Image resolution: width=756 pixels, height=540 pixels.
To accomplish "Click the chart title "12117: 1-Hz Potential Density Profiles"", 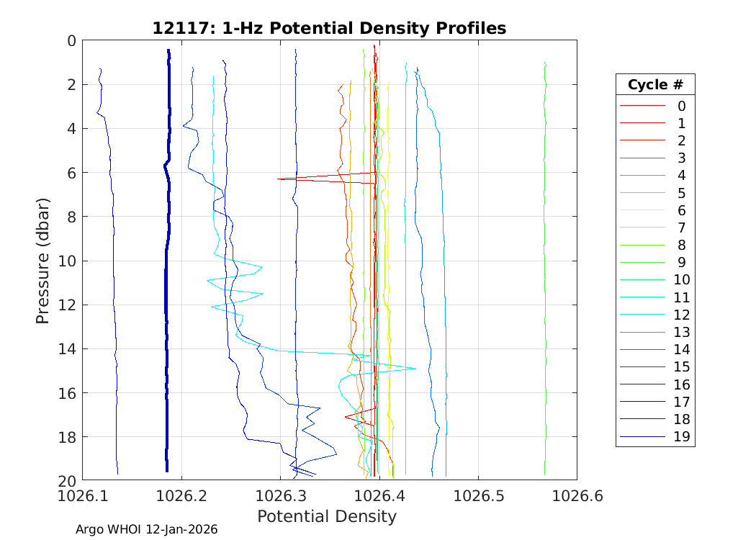I will (x=329, y=28).
